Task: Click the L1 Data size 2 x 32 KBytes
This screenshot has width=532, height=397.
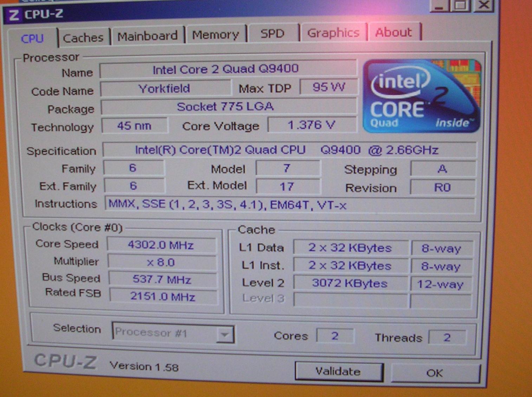Action: click(351, 248)
